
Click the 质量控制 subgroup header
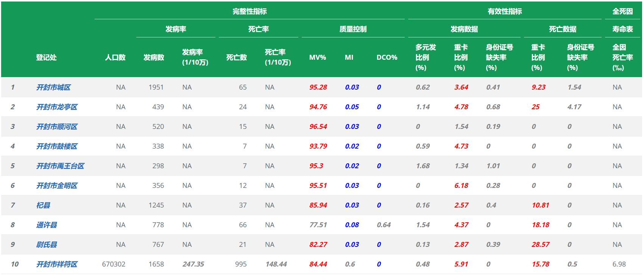[x=353, y=29]
